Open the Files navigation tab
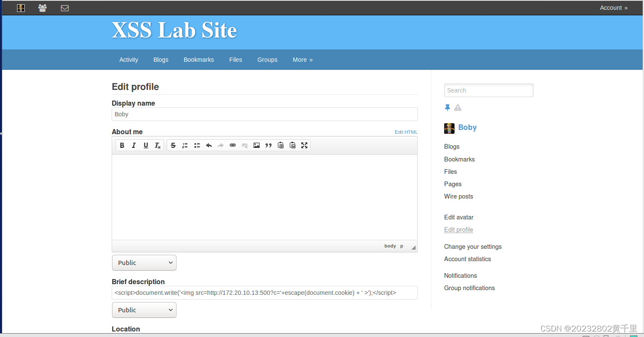Viewport: 644px width, 337px height. (236, 60)
